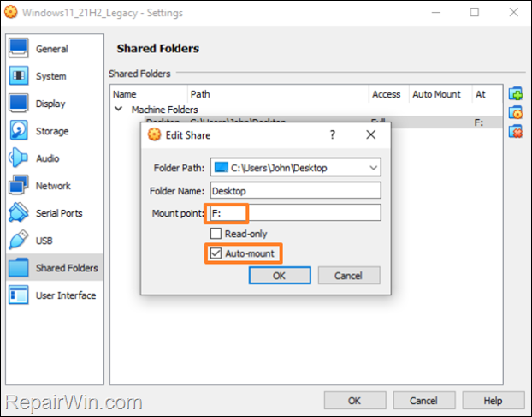Open the Folder Path dropdown arrow
Screen dimensions: 532x417
tap(373, 168)
